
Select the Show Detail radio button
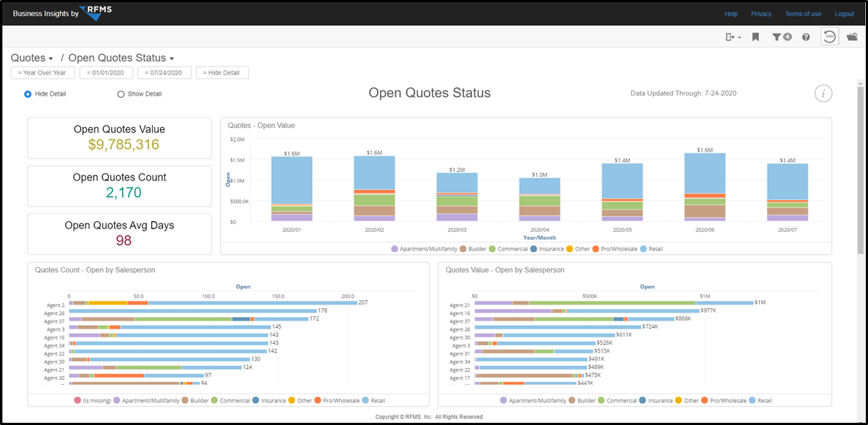pos(121,94)
